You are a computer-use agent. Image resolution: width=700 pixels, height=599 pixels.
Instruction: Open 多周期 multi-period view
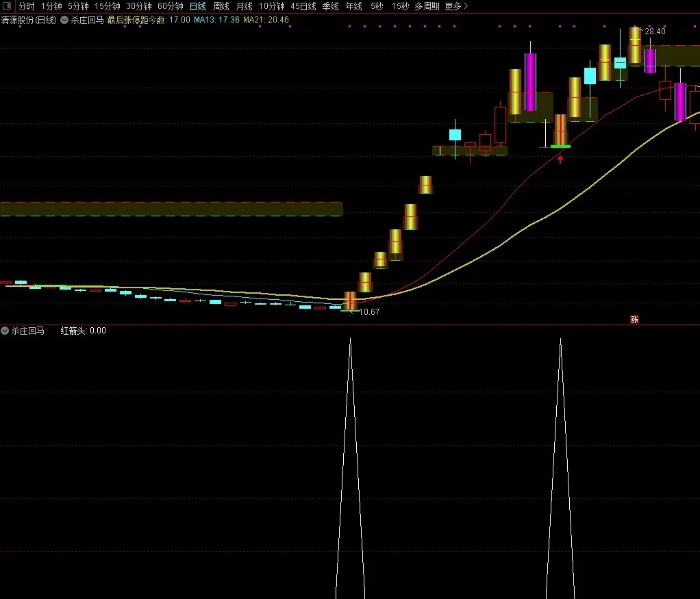point(427,6)
